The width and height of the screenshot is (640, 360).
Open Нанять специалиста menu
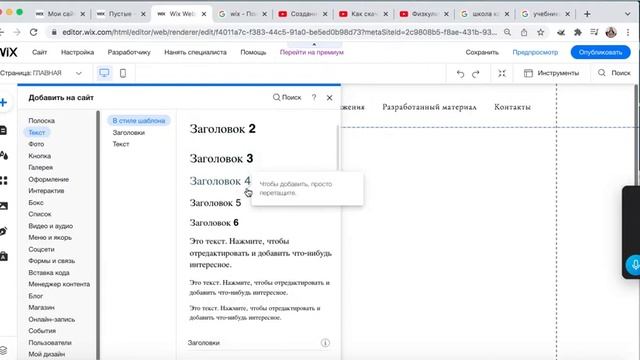click(x=195, y=52)
